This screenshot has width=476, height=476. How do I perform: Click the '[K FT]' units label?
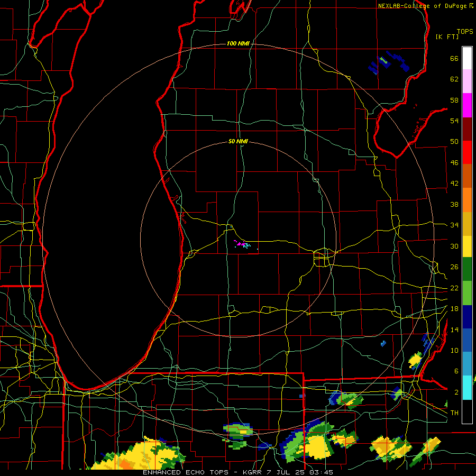point(447,36)
